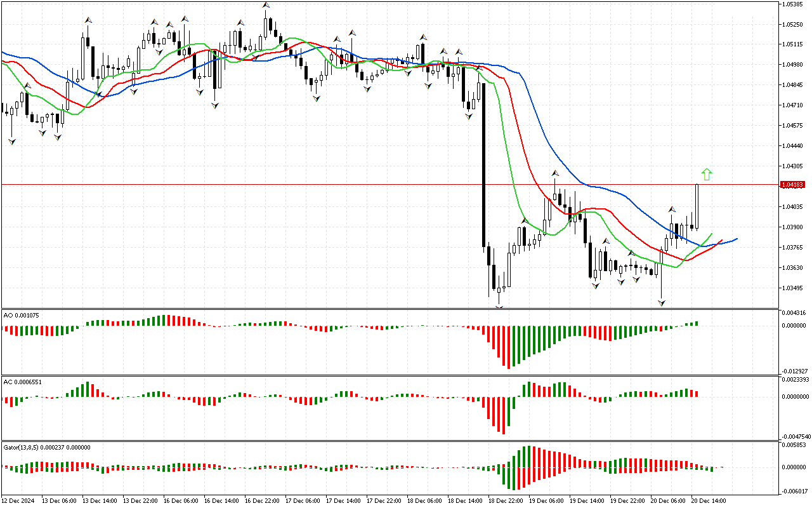Click the 1.03765 price axis label
Viewport: 812px width, 508px height.
pos(793,248)
